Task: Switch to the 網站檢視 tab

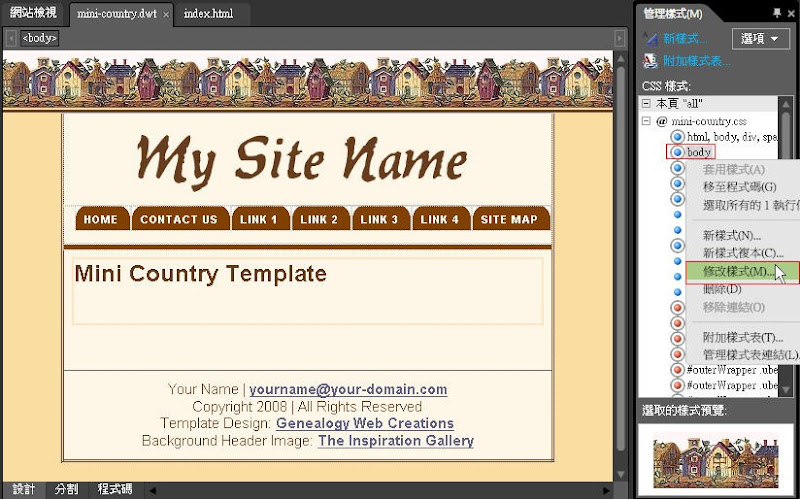Action: (33, 13)
